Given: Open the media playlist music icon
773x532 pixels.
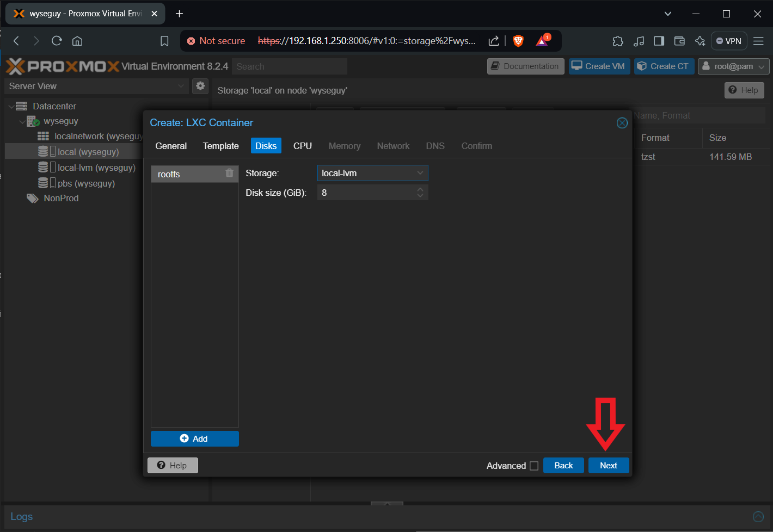Looking at the screenshot, I should point(639,41).
